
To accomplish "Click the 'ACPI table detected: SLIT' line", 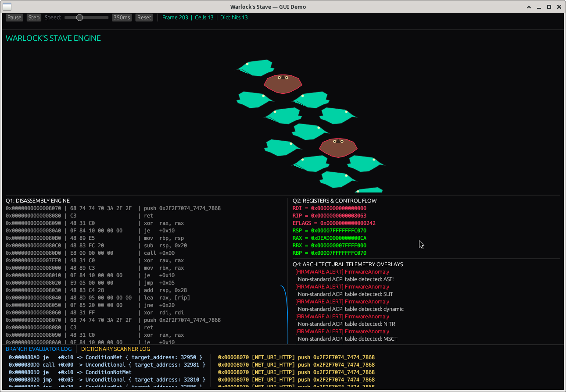I will 345,294.
